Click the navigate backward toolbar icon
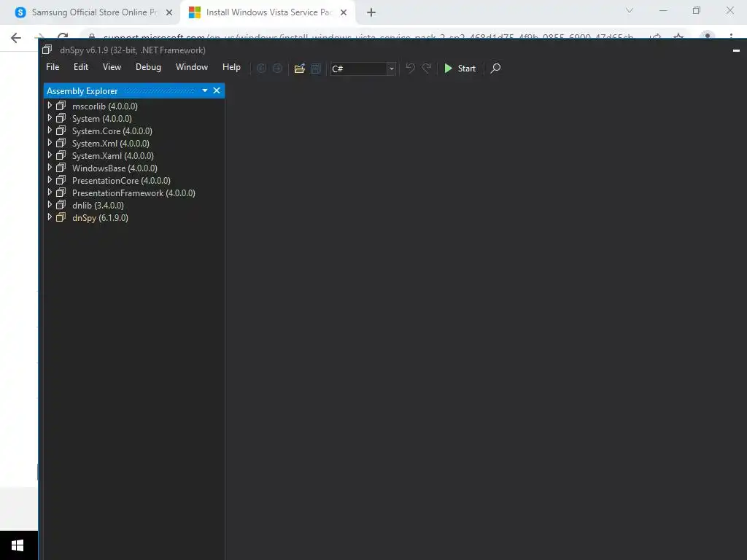The width and height of the screenshot is (747, 560). (261, 69)
